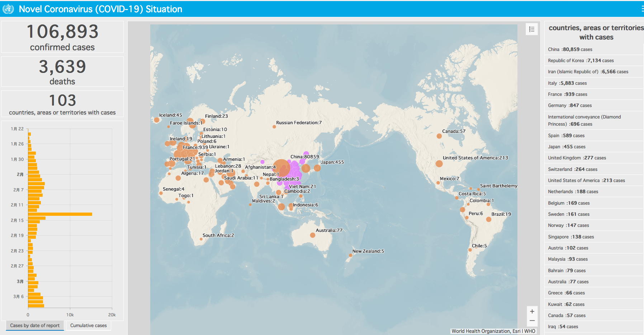
Task: Click the Iceland:45 label on the map
Action: [170, 115]
